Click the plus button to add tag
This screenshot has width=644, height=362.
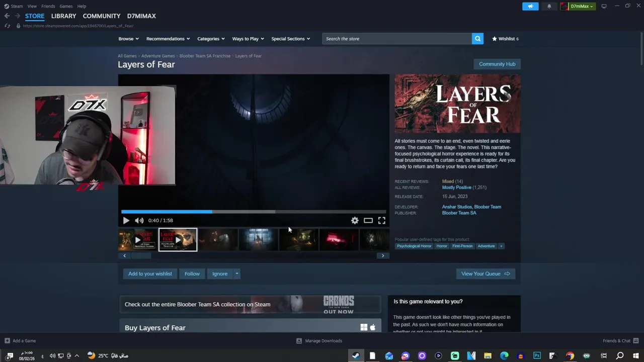point(501,246)
